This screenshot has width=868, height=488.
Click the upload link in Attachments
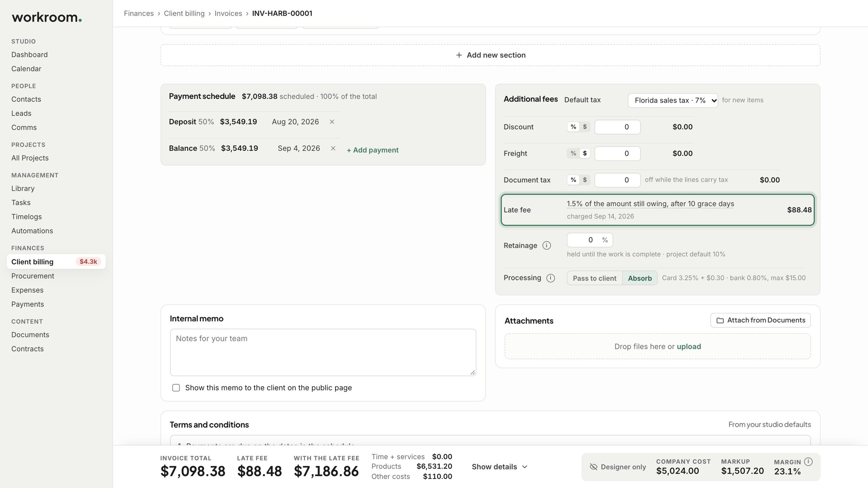(x=689, y=346)
